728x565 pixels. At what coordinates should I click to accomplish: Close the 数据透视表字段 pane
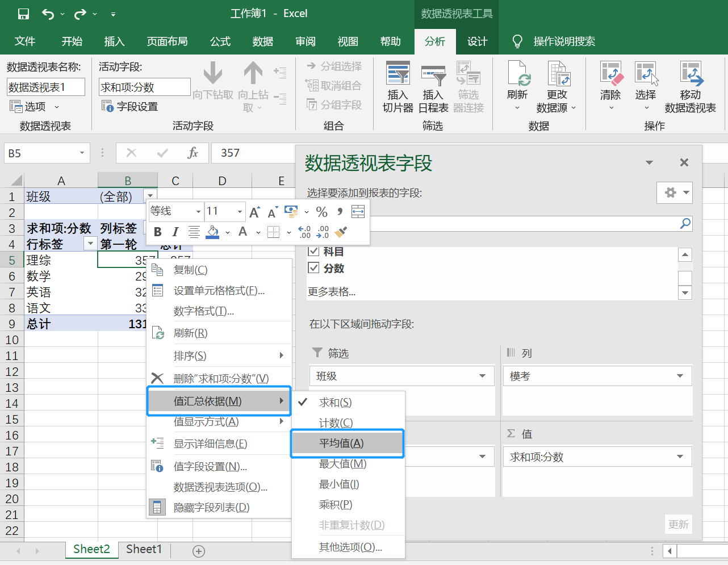pyautogui.click(x=684, y=162)
